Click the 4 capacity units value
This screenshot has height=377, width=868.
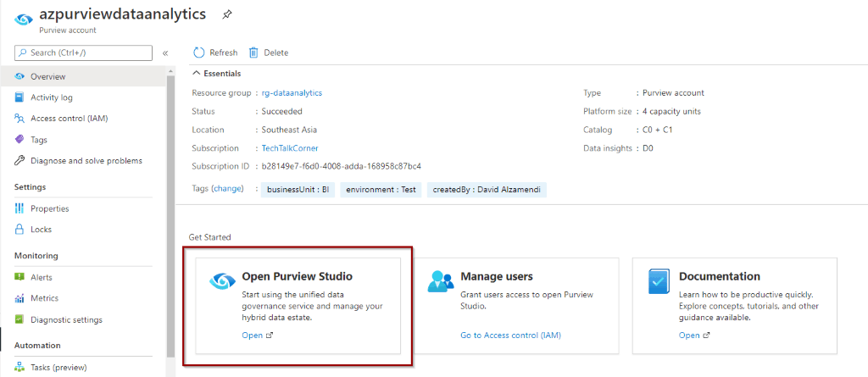pos(671,111)
